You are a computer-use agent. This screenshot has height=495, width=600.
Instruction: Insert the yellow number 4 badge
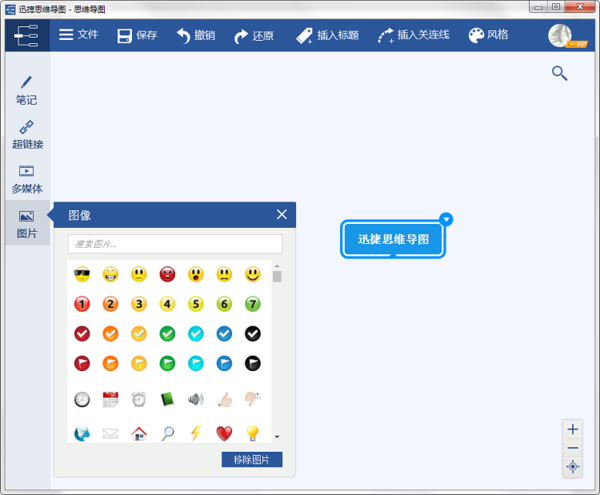tap(167, 304)
